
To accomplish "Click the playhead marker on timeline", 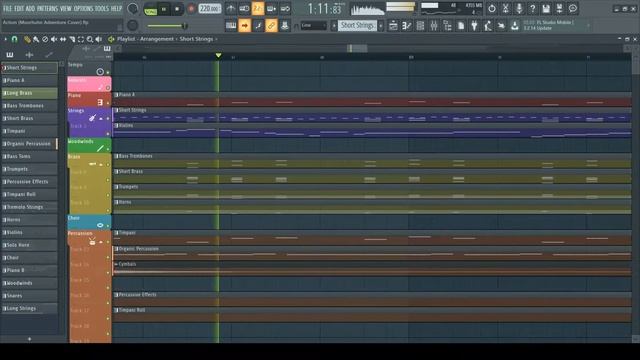I will [218, 55].
